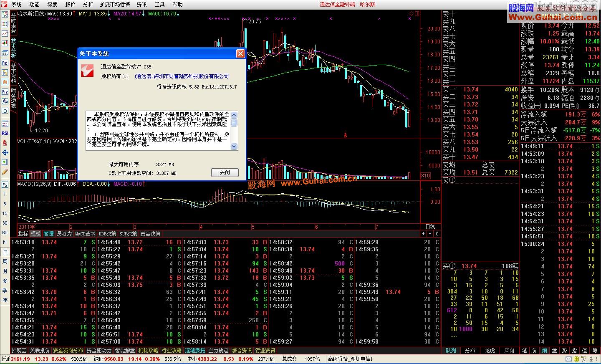
Task: Open the 系统 menu
Action: pyautogui.click(x=17, y=4)
